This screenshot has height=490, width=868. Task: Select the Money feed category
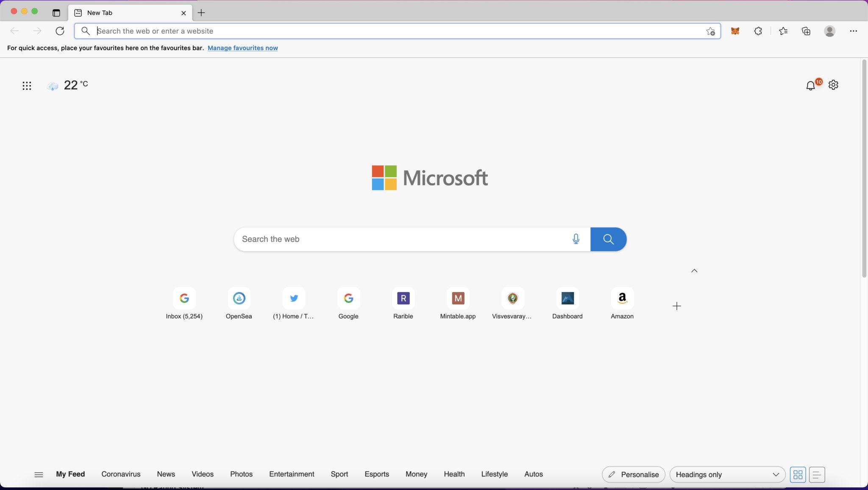click(x=416, y=474)
